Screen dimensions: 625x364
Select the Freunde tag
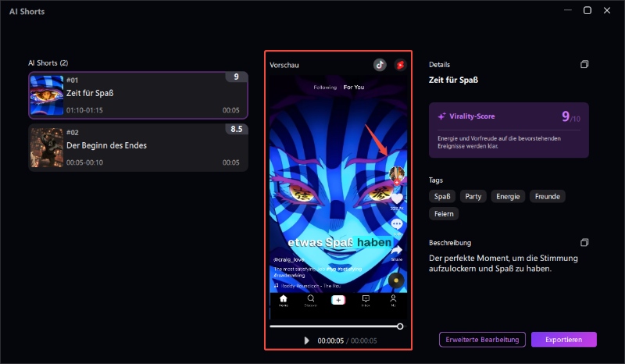pos(548,196)
